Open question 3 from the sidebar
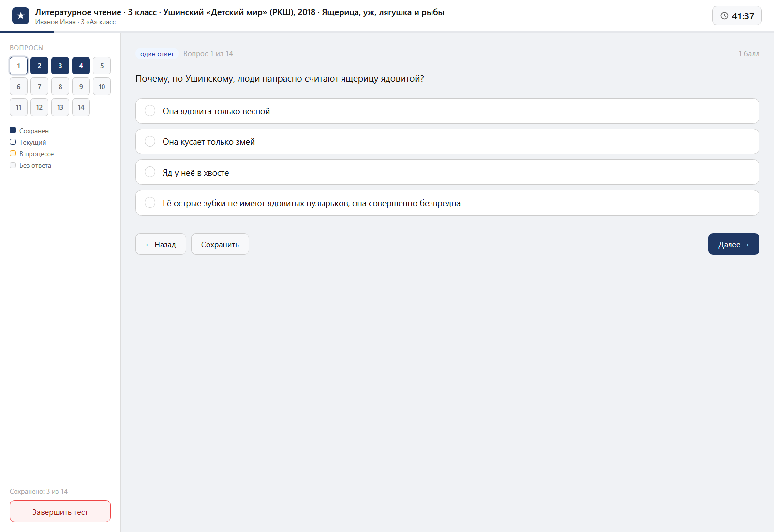Image resolution: width=774 pixels, height=532 pixels. tap(60, 66)
